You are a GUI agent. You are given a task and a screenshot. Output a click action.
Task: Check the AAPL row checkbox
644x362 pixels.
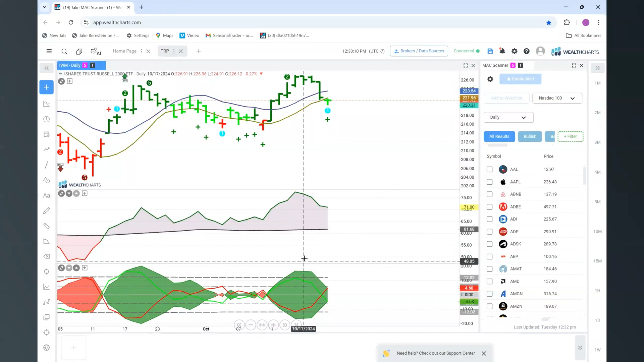point(489,182)
